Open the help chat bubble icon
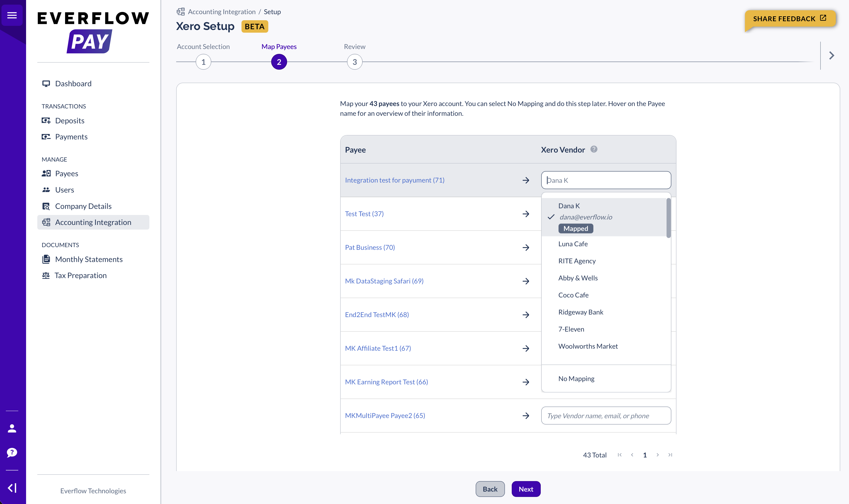This screenshot has height=504, width=849. pyautogui.click(x=12, y=452)
